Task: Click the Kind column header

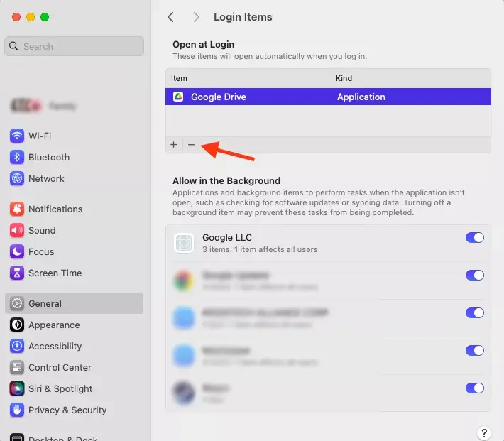Action: (344, 78)
